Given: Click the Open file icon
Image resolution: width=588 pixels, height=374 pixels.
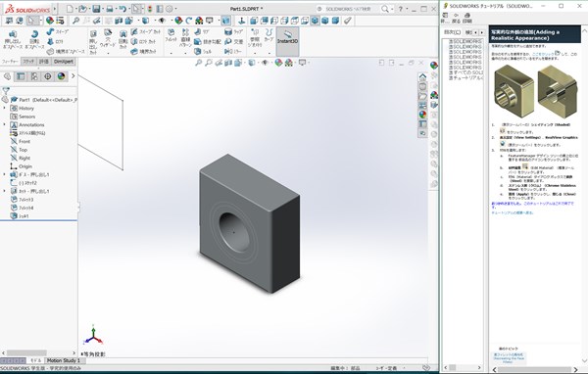Looking at the screenshot, I should point(83,9).
